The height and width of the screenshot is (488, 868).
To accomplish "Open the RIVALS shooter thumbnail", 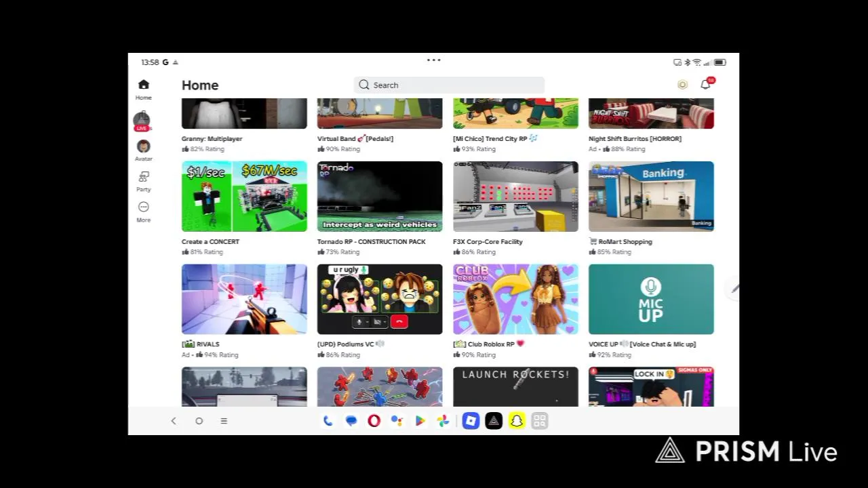I will 244,300.
